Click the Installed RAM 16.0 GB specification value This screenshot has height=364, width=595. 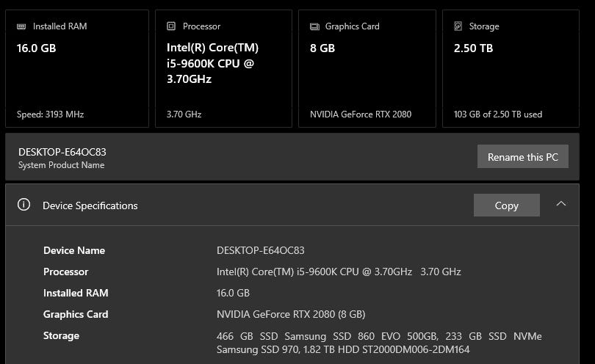pyautogui.click(x=233, y=293)
